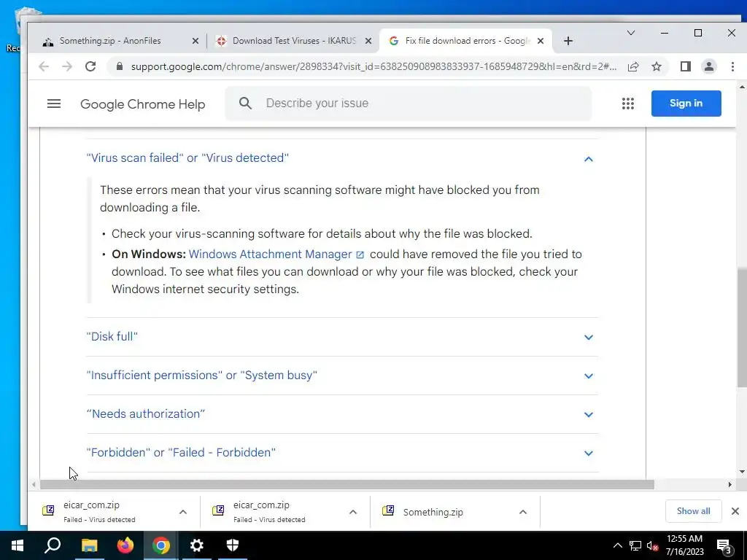Open File Explorer from taskbar
The height and width of the screenshot is (560, 747).
89,545
